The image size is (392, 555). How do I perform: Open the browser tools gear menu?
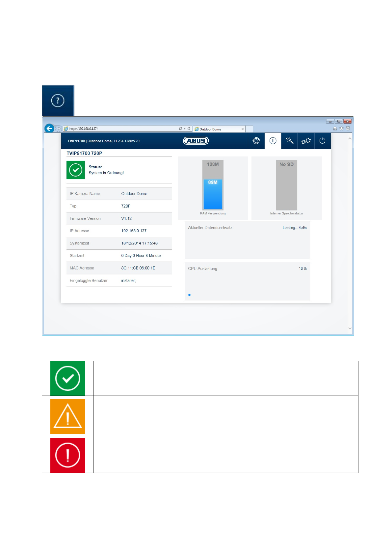click(348, 128)
